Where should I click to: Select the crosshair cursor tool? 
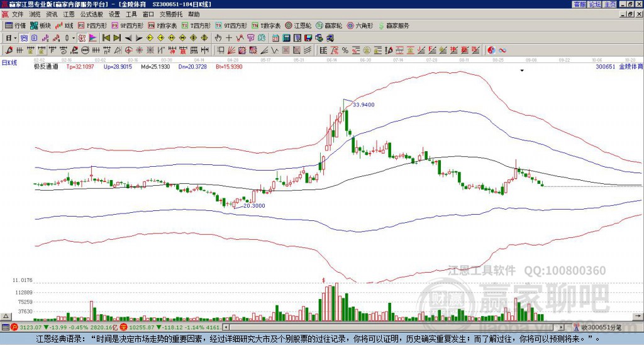point(229,38)
